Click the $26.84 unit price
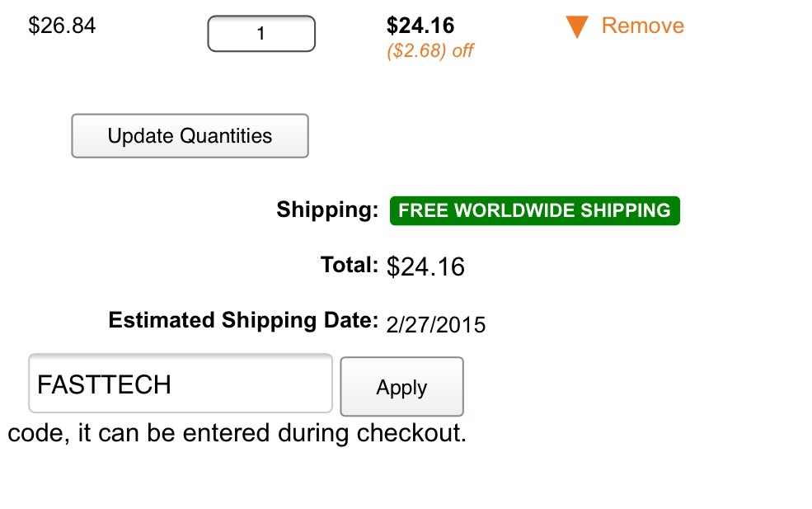Image resolution: width=812 pixels, height=509 pixels. 62,26
